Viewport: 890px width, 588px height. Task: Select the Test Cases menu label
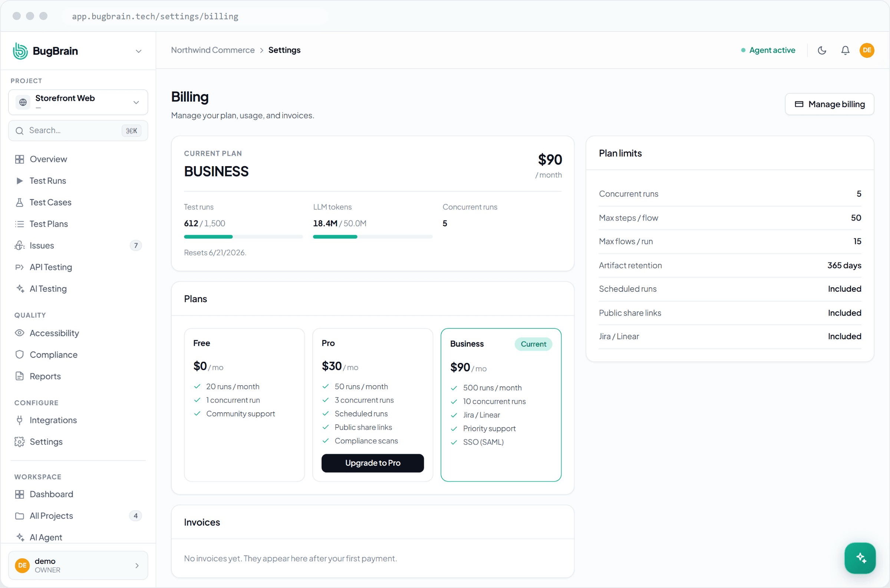(x=51, y=202)
